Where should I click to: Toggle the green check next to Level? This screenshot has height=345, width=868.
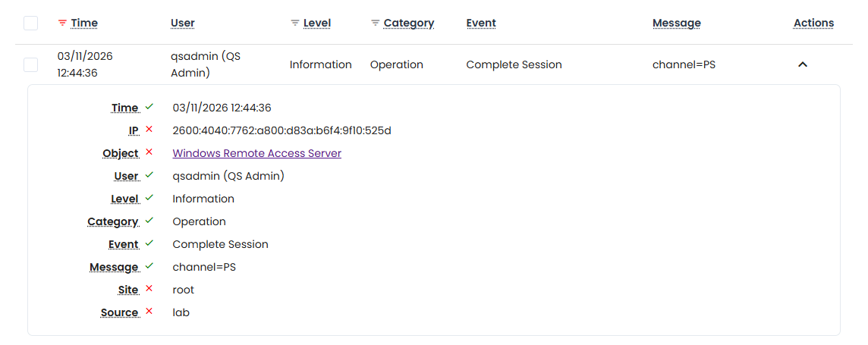(149, 198)
